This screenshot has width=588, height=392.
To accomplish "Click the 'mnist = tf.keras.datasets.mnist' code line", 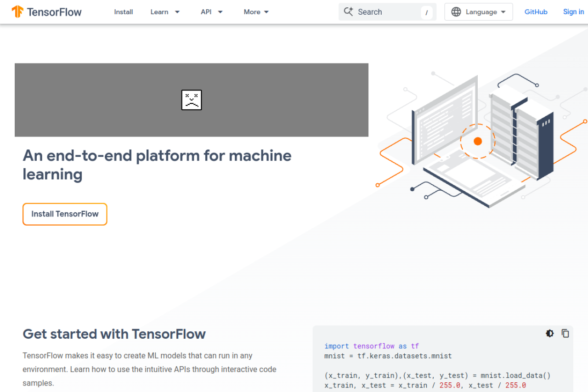I will [x=388, y=356].
